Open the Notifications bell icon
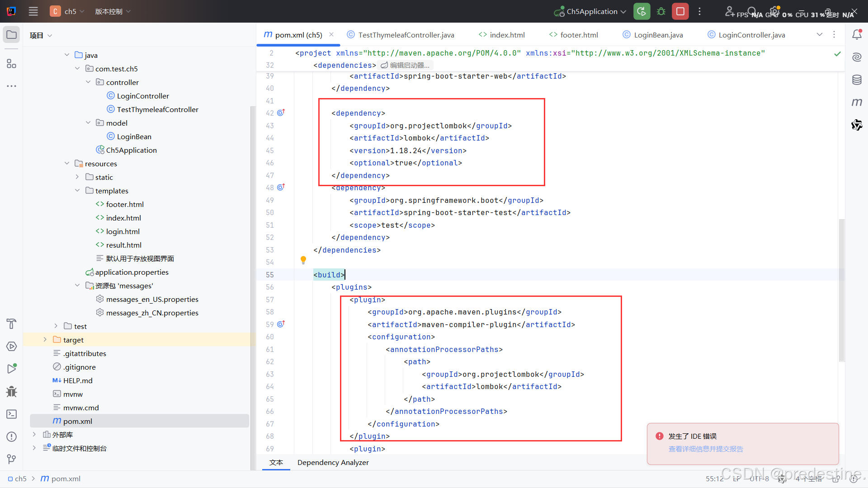The width and height of the screenshot is (868, 488). [857, 35]
